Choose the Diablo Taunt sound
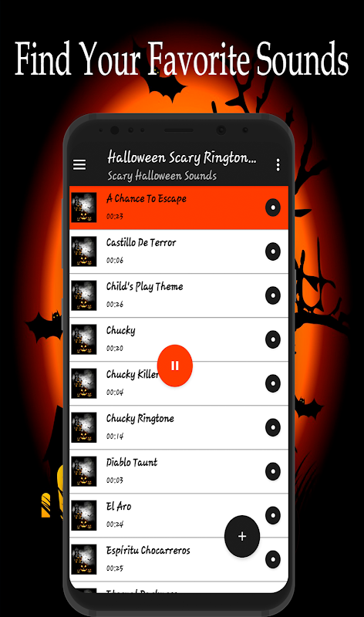364x617 pixels. (179, 471)
